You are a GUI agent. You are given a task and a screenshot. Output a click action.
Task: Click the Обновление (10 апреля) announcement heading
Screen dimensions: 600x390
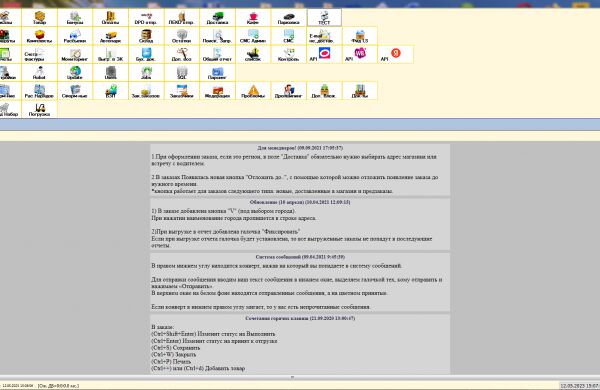point(300,202)
